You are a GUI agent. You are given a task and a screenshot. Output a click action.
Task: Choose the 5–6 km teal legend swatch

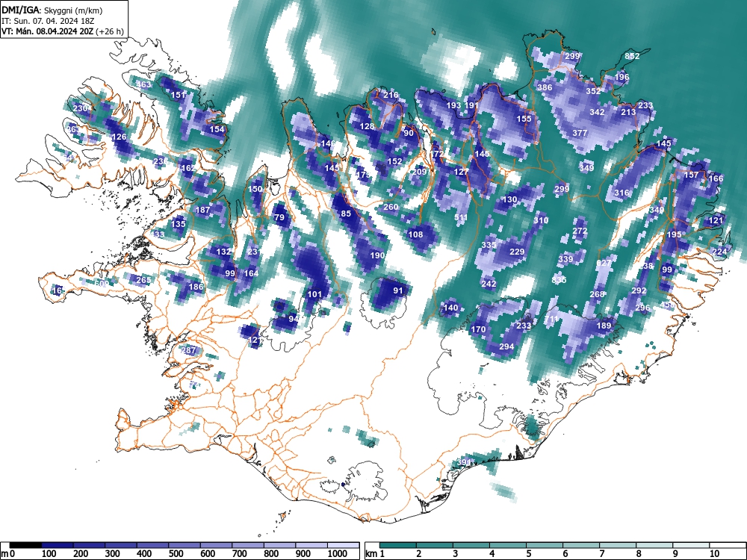tap(545, 545)
